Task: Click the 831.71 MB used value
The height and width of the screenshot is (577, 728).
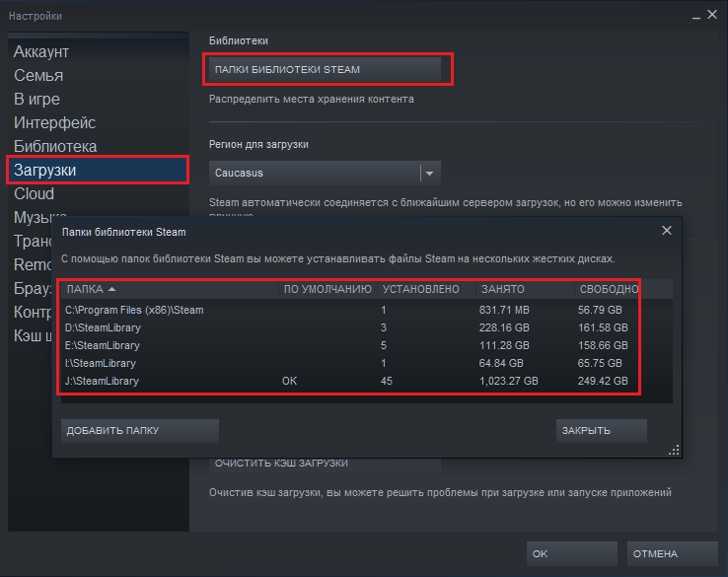Action: tap(504, 310)
